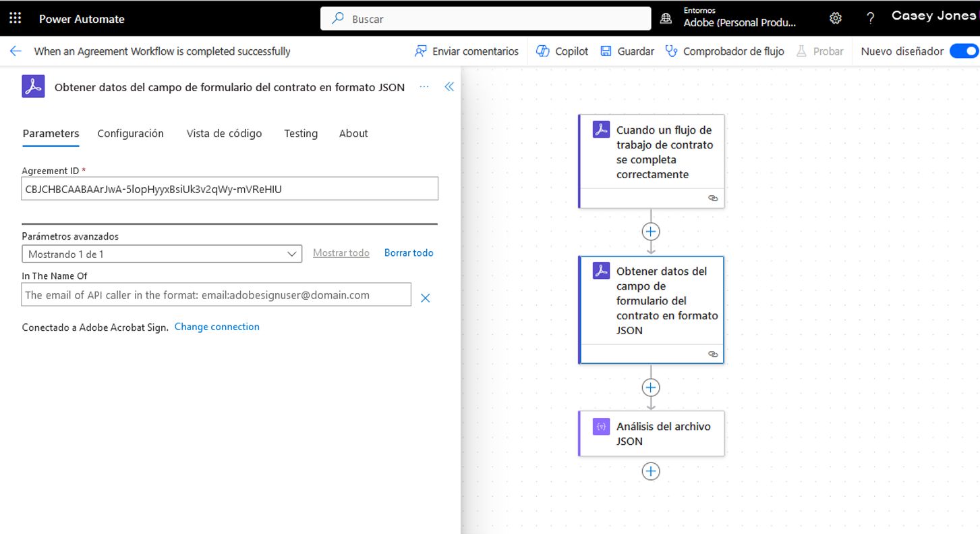The width and height of the screenshot is (980, 534).
Task: Click the Enviar comentarios feedback icon
Action: pos(421,51)
